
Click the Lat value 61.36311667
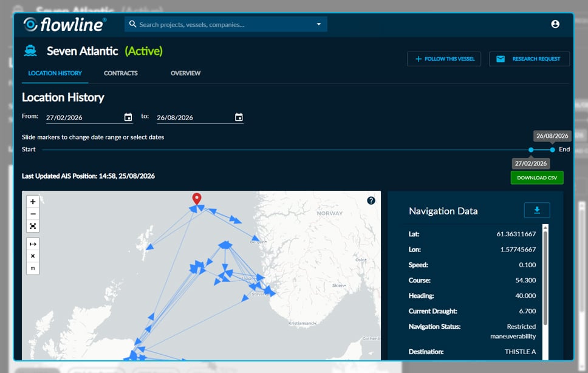click(x=516, y=234)
